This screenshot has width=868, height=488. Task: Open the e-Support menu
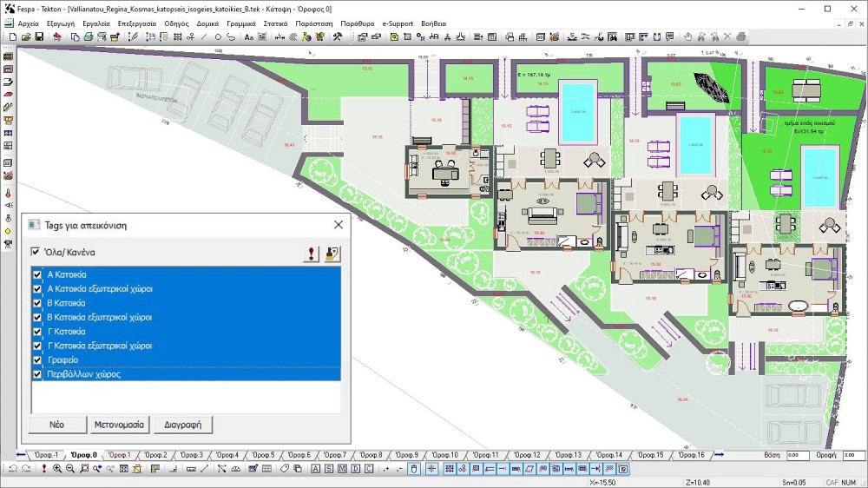[398, 23]
